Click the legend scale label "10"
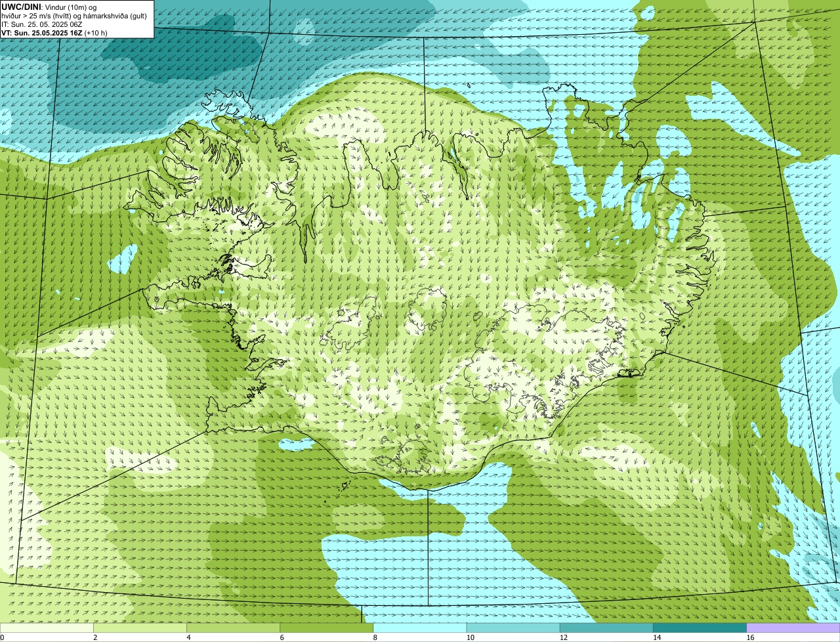Image resolution: width=840 pixels, height=642 pixels. pyautogui.click(x=471, y=637)
